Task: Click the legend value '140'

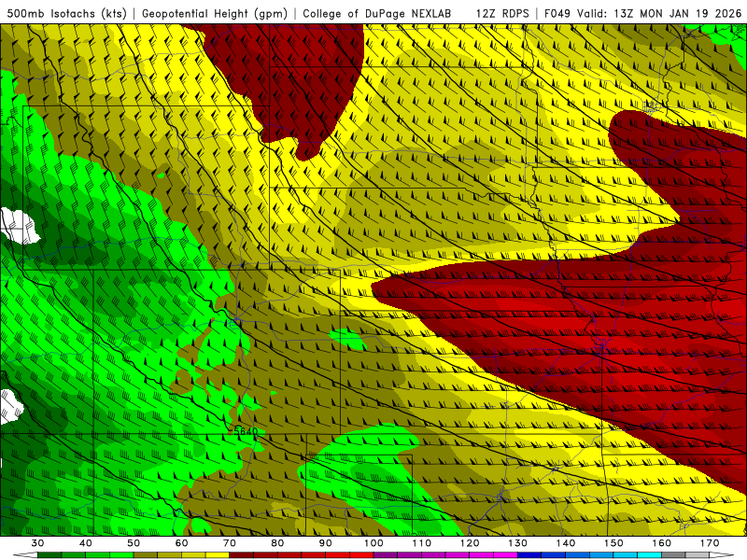Action: (566, 543)
